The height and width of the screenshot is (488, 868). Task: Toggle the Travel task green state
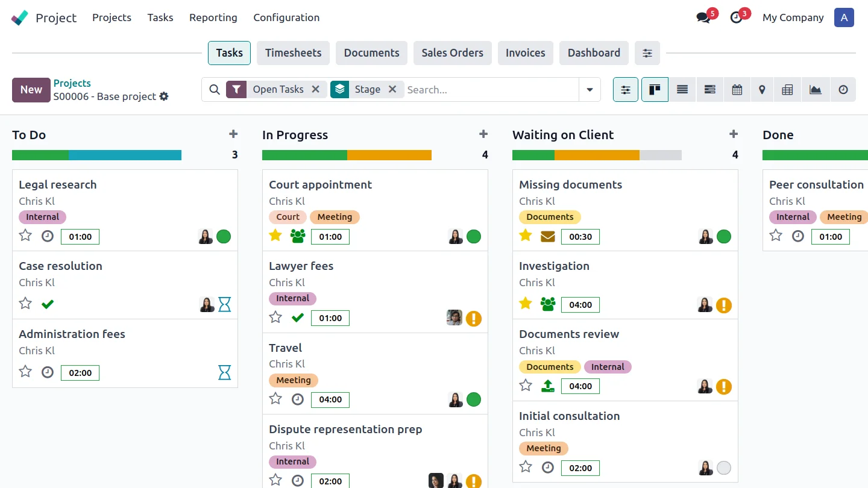[x=474, y=399]
